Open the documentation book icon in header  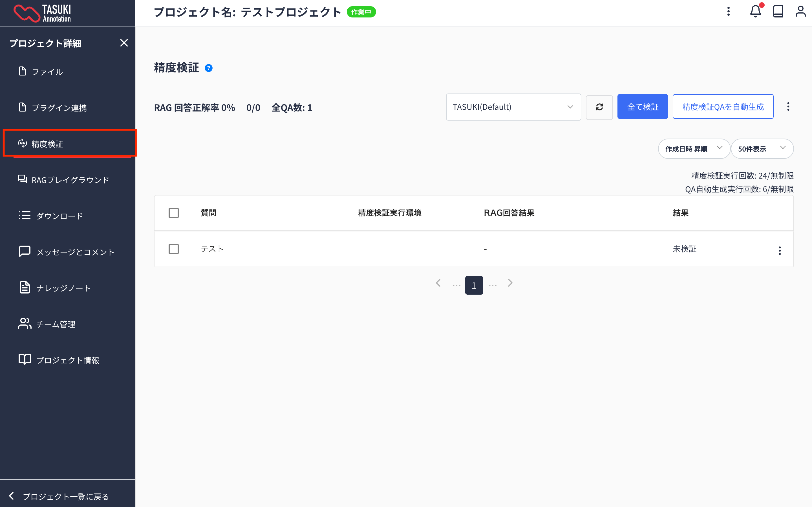778,12
